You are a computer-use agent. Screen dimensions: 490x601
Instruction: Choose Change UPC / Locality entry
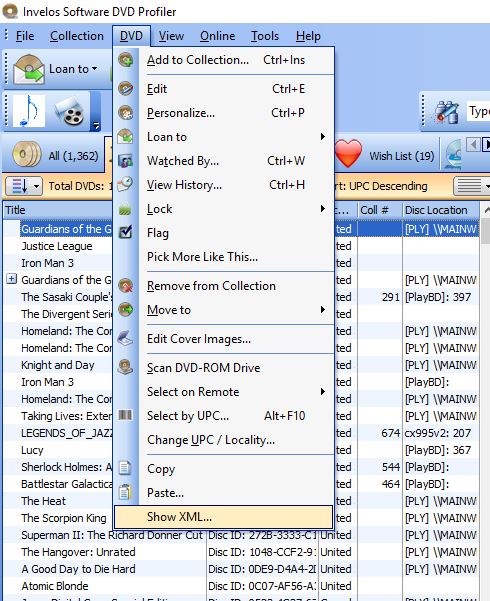pyautogui.click(x=224, y=440)
